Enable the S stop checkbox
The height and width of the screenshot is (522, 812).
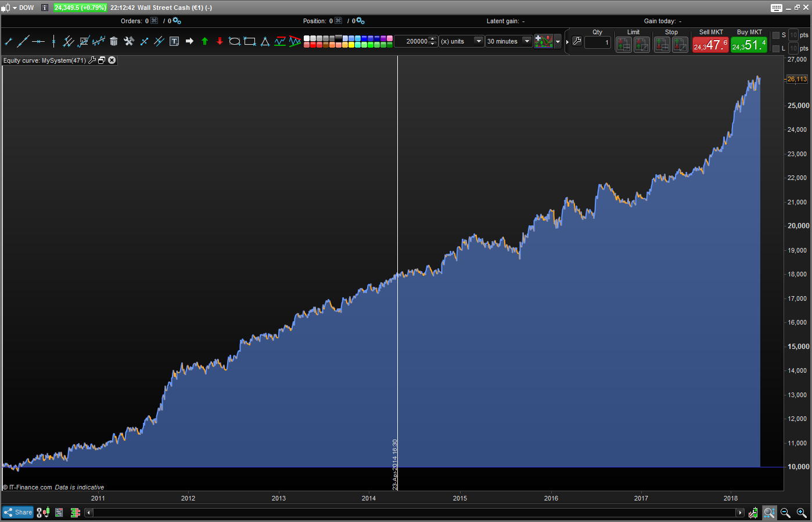point(776,35)
